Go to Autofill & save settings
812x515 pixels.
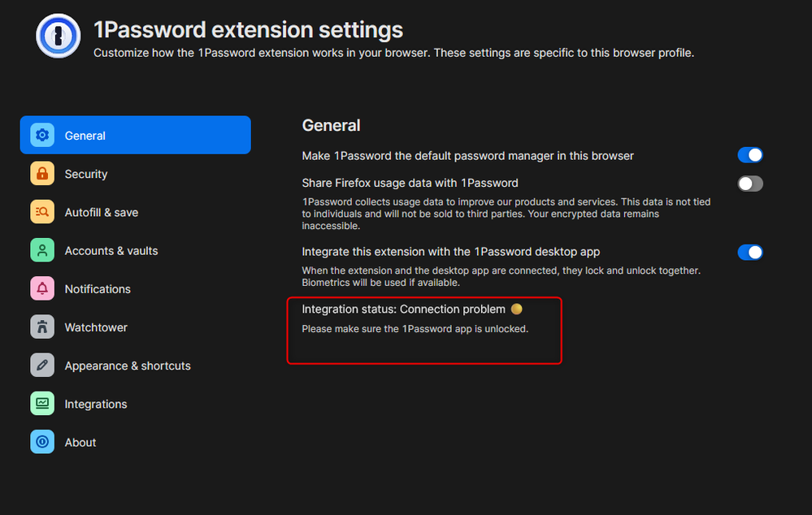pyautogui.click(x=102, y=212)
